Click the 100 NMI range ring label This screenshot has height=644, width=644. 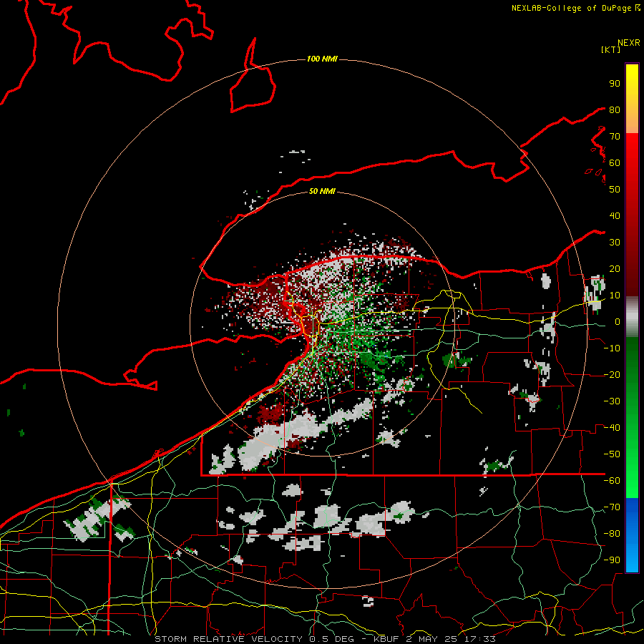(322, 59)
